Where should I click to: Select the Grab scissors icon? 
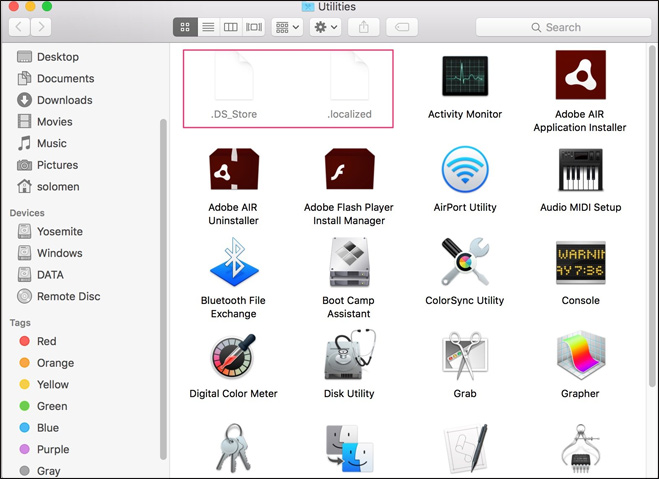pos(465,355)
